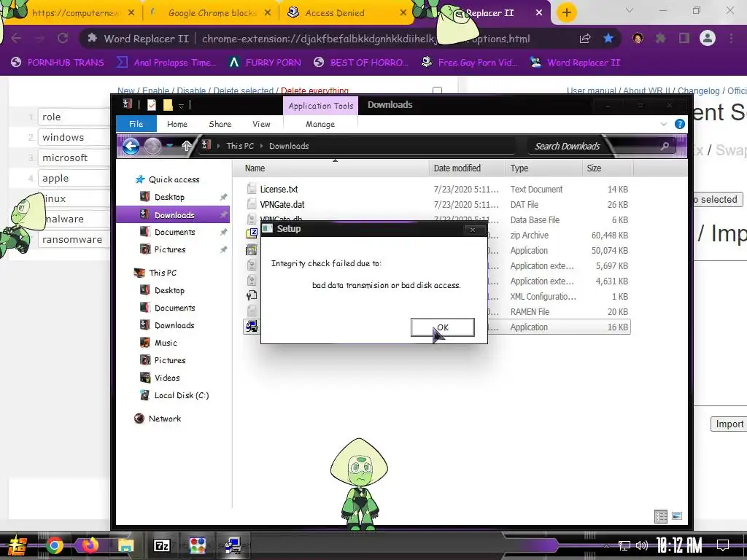Open a new Chrome tab
This screenshot has width=747, height=560.
[x=566, y=12]
